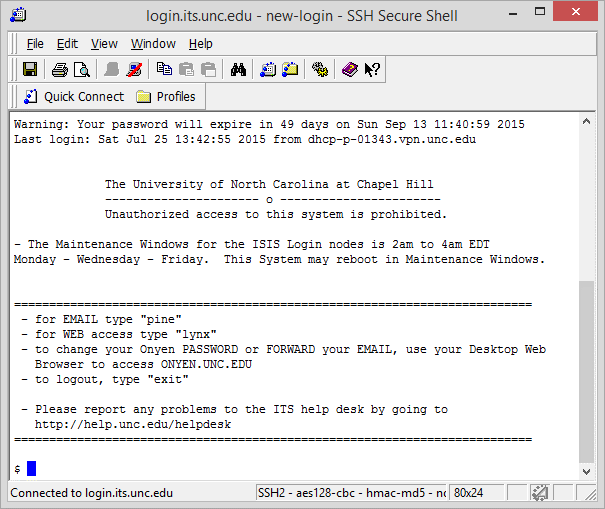Open new file transfer window icon
This screenshot has height=509, width=605.
pyautogui.click(x=290, y=69)
